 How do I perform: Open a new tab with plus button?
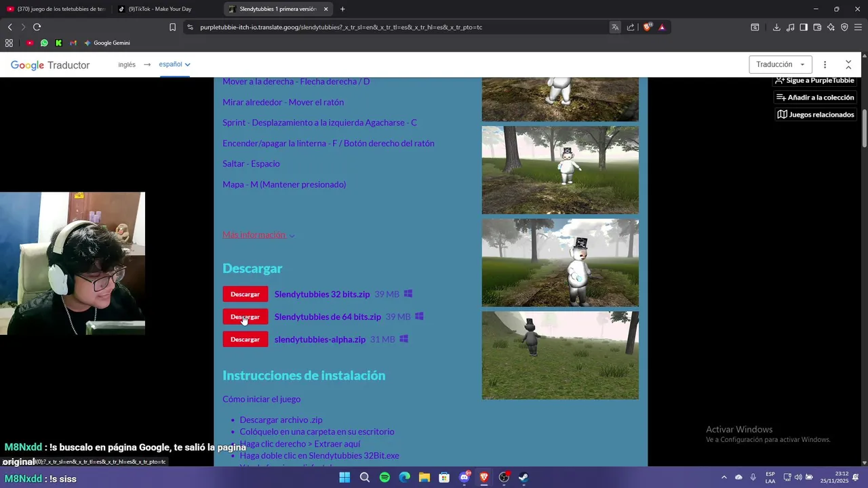[x=342, y=9]
